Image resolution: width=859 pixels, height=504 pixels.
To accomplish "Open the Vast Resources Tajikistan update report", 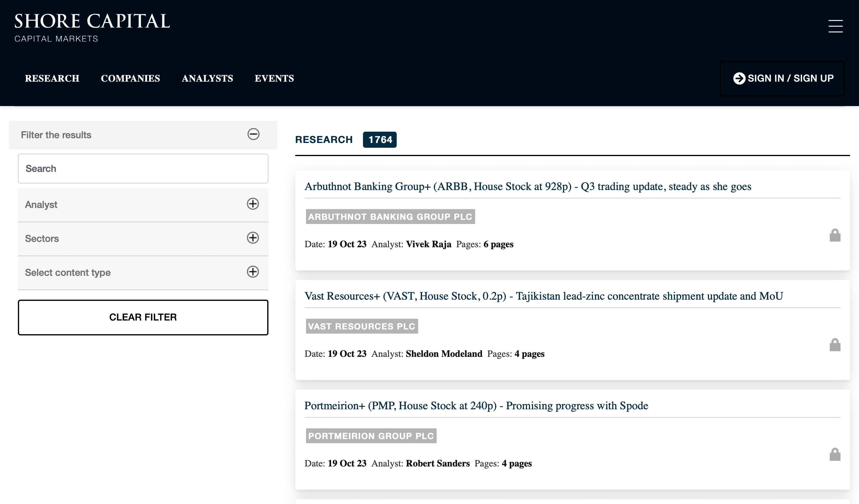I will [543, 296].
